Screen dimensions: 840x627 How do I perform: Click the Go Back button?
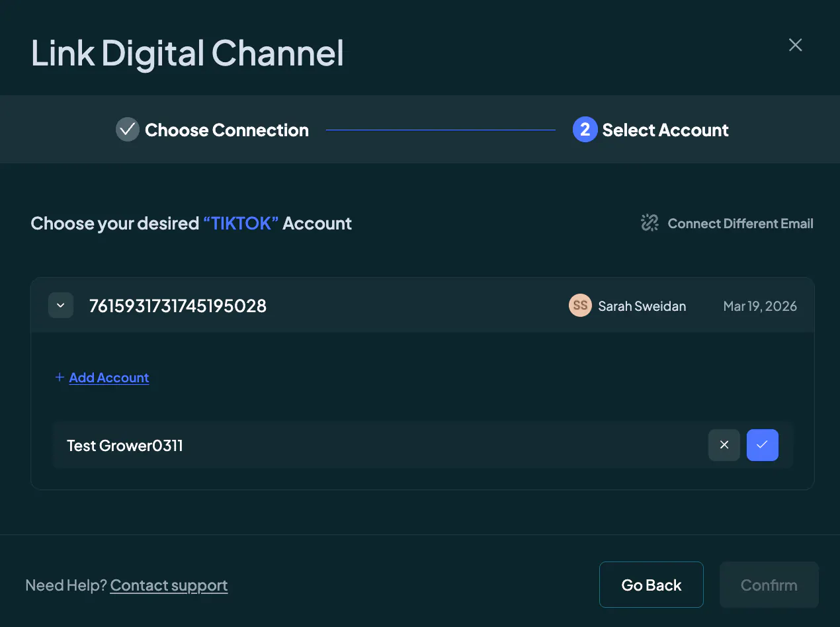point(651,585)
